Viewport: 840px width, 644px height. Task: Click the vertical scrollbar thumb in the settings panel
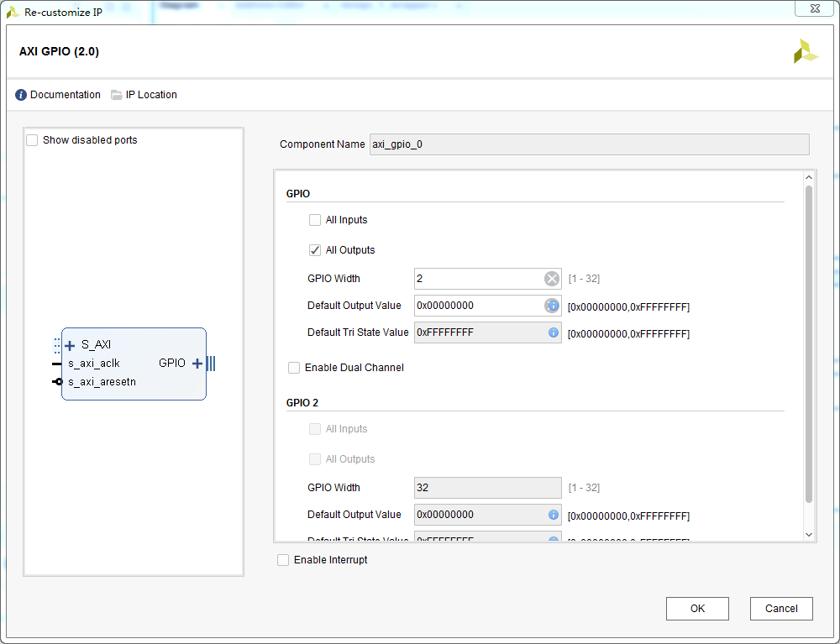(809, 344)
